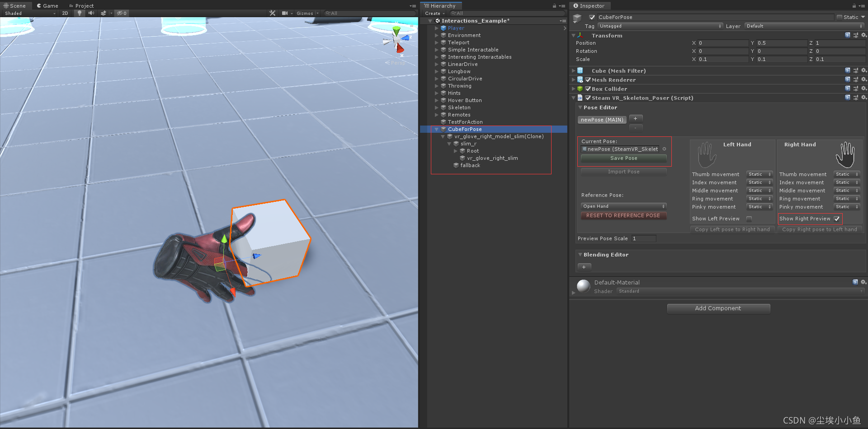This screenshot has width=868, height=429.
Task: Disable Mesh Renderer component checkbox
Action: point(588,79)
